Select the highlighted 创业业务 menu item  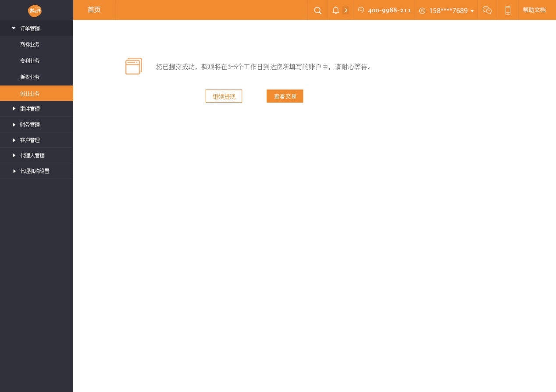click(x=30, y=93)
